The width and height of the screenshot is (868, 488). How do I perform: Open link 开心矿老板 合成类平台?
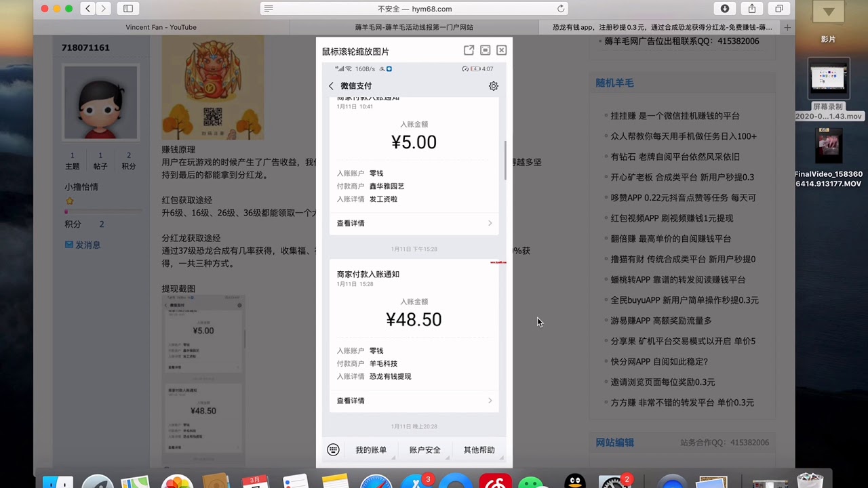[x=682, y=177]
